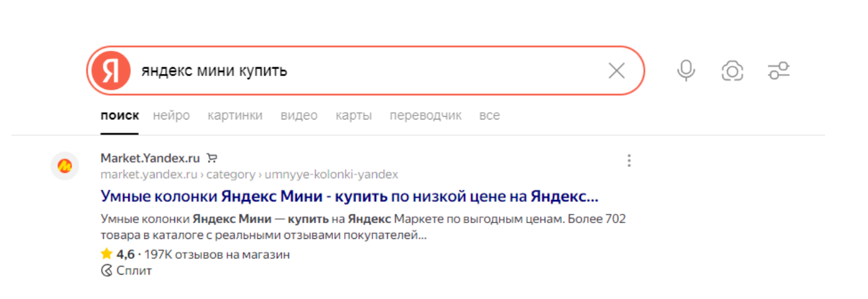868x299 pixels.
Task: Switch to the карты tab
Action: pos(353,116)
